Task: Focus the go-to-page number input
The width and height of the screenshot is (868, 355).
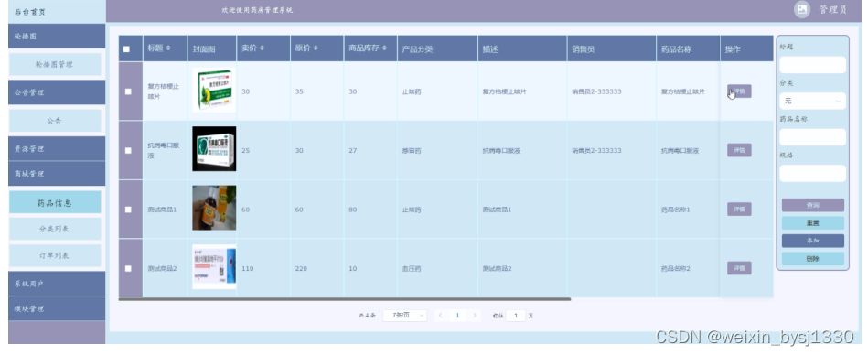Action: click(x=515, y=316)
